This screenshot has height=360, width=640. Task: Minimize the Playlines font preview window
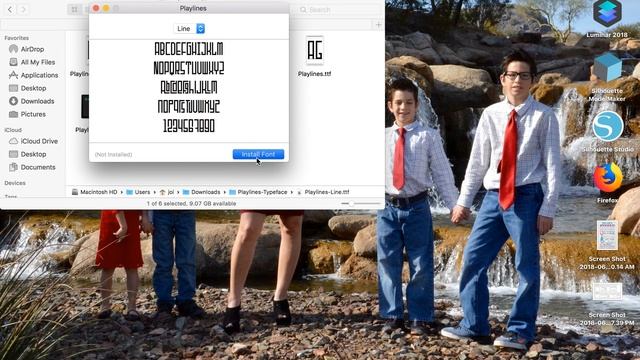[x=106, y=8]
